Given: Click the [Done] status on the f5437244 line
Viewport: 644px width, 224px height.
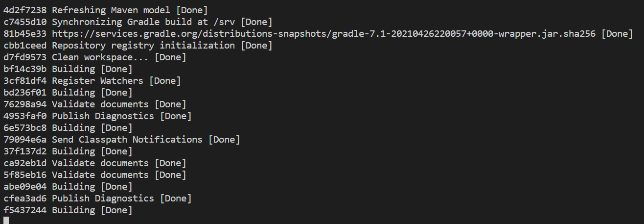Looking at the screenshot, I should pyautogui.click(x=116, y=210).
